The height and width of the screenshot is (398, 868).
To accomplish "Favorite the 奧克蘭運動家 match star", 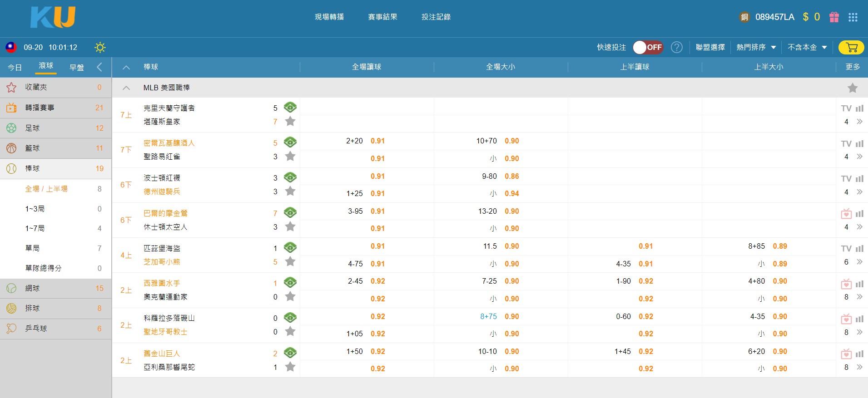I will click(290, 296).
